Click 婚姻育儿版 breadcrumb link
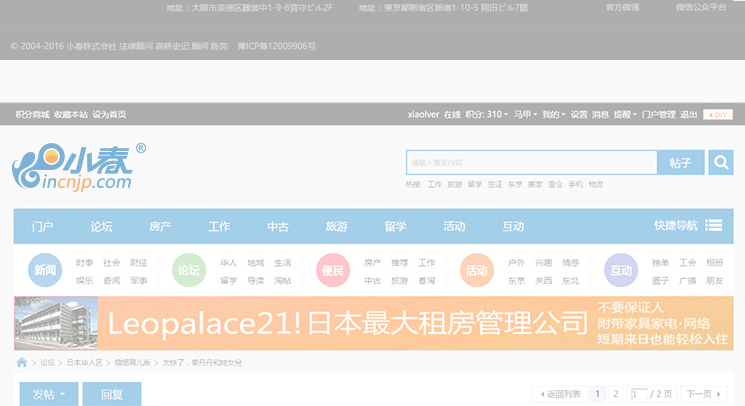745x406 pixels. [133, 362]
